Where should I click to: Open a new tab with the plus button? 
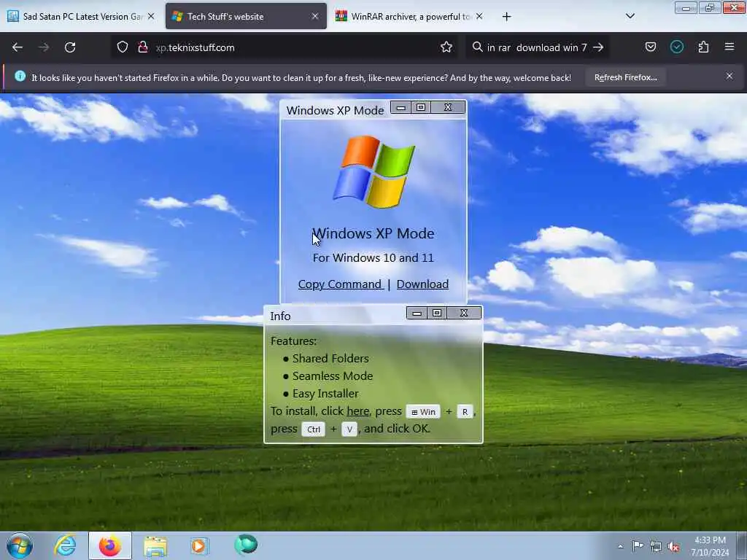point(506,17)
